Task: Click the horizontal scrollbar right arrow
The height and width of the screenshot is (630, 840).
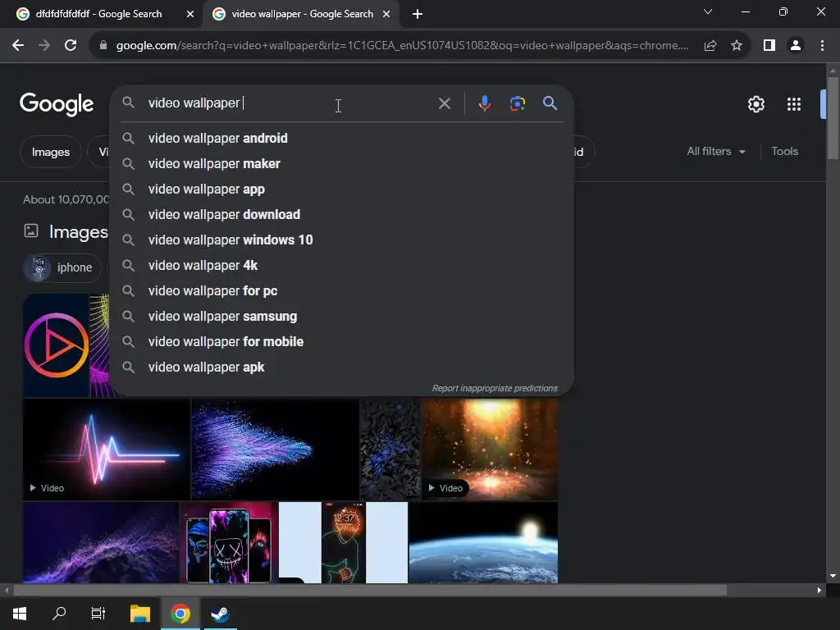Action: click(819, 591)
